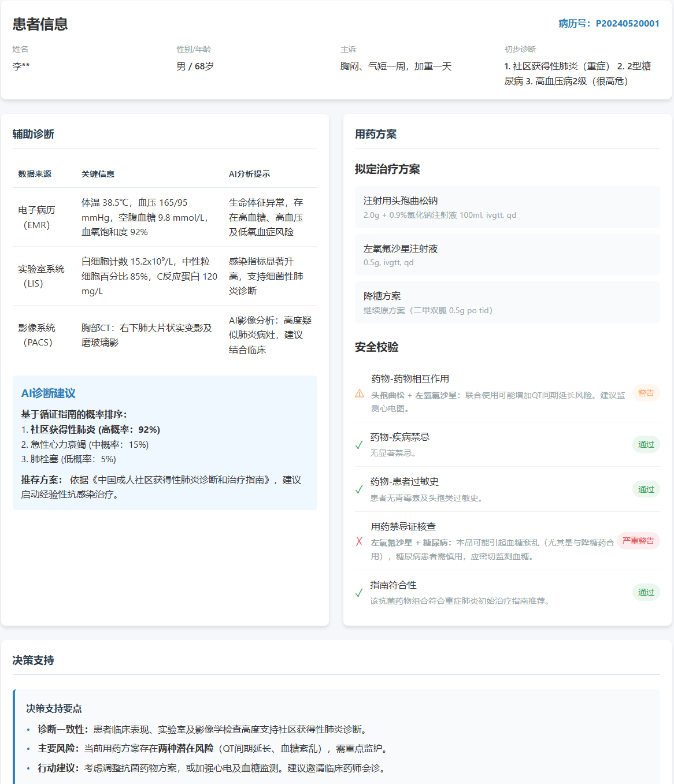The image size is (674, 784).
Task: Click the green checkmark next to 药物-疾病禁忌
Action: (x=359, y=445)
